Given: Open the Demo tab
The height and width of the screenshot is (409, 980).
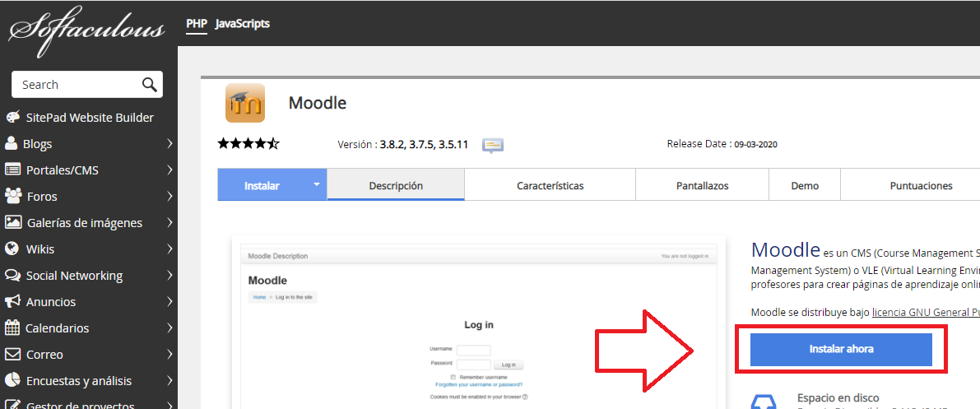Looking at the screenshot, I should coord(805,185).
